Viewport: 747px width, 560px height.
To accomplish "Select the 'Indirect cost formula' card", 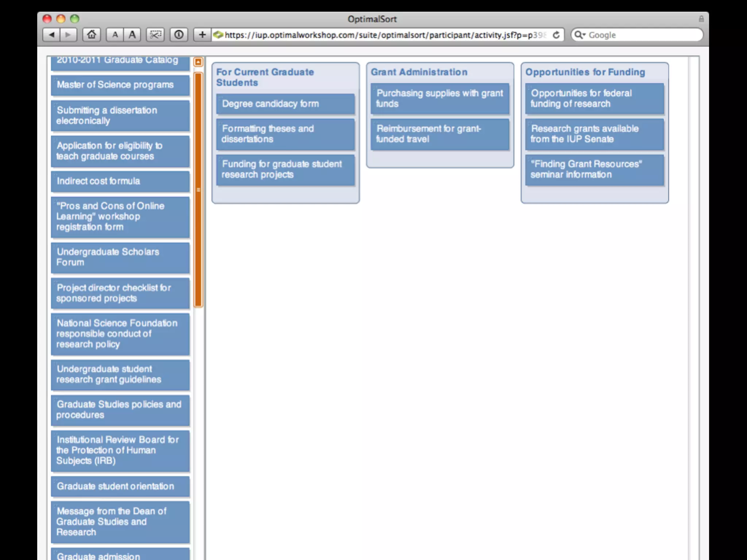I will click(x=120, y=181).
